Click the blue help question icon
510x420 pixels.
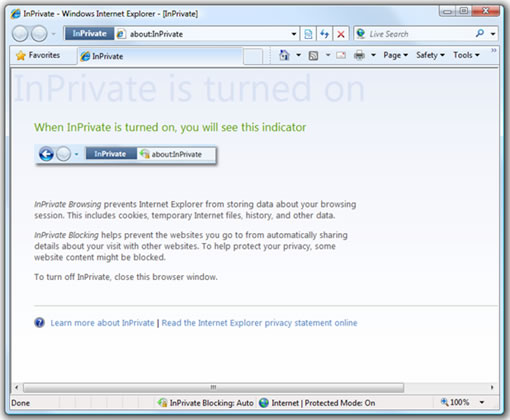(39, 323)
